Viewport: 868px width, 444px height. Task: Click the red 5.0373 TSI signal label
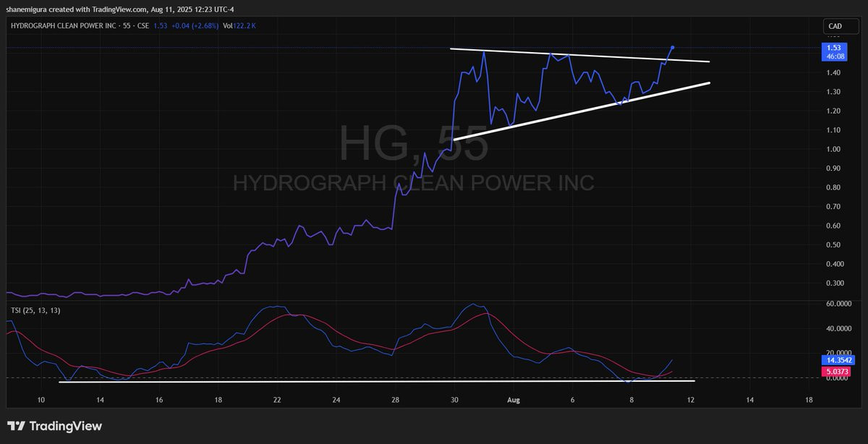coord(836,372)
